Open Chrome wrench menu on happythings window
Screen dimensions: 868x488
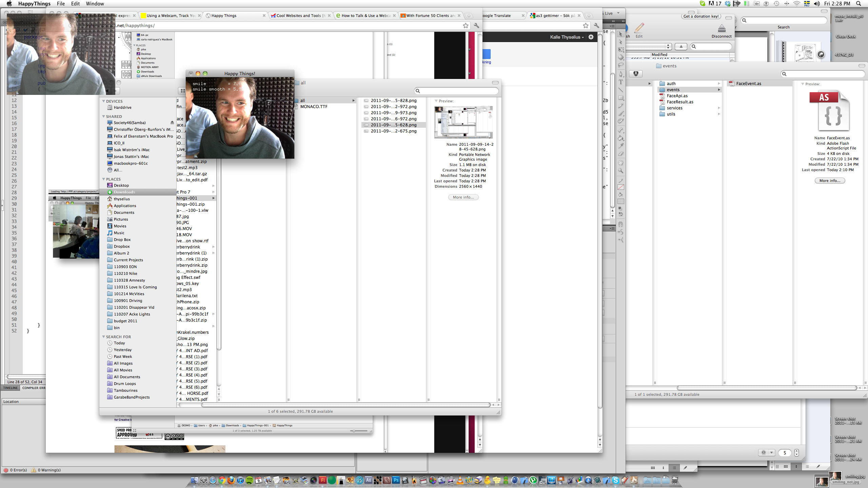pyautogui.click(x=476, y=25)
